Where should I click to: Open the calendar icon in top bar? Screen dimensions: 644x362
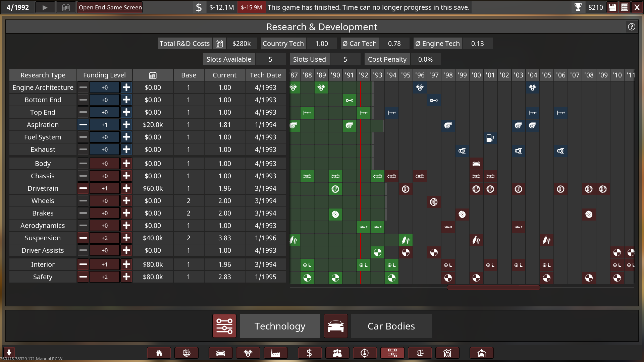66,7
